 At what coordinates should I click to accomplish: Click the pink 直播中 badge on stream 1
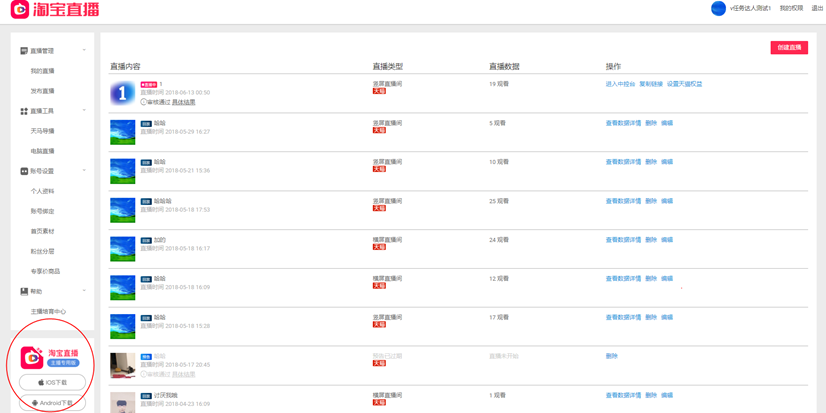(149, 84)
